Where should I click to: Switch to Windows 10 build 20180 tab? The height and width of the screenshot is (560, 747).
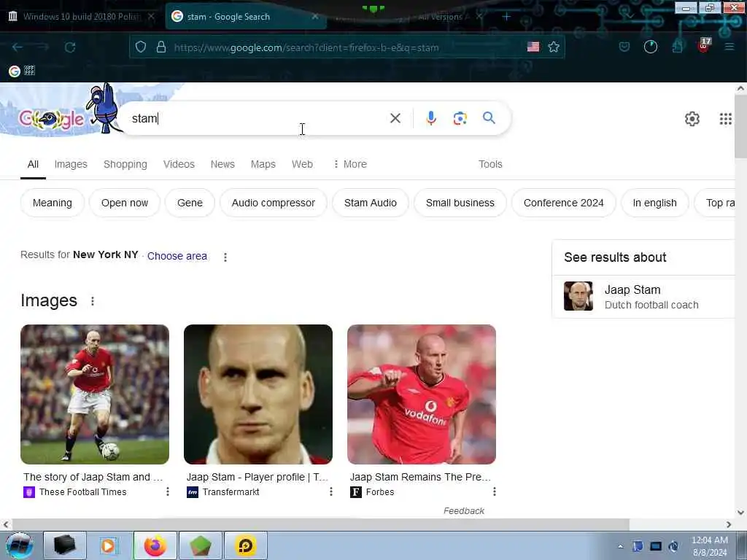click(82, 17)
